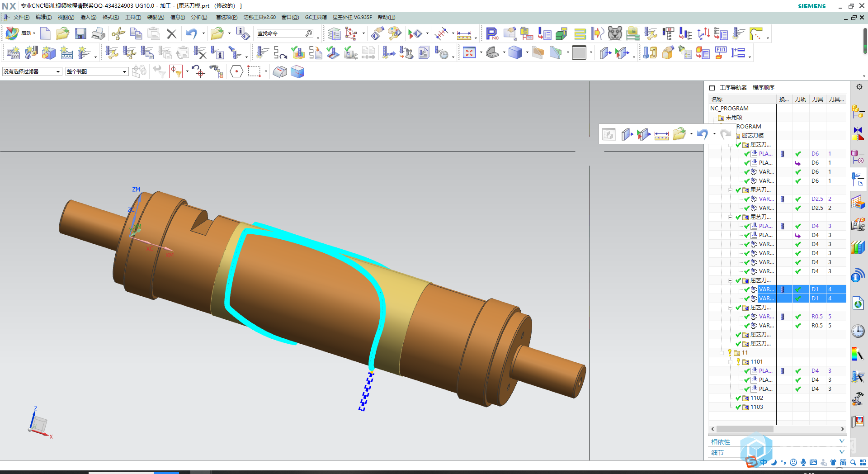Select the 1102 program group
868x474 pixels.
[757, 398]
